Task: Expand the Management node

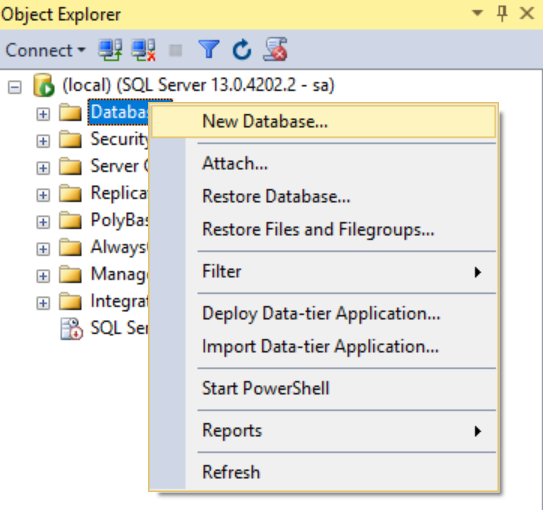Action: coord(43,276)
